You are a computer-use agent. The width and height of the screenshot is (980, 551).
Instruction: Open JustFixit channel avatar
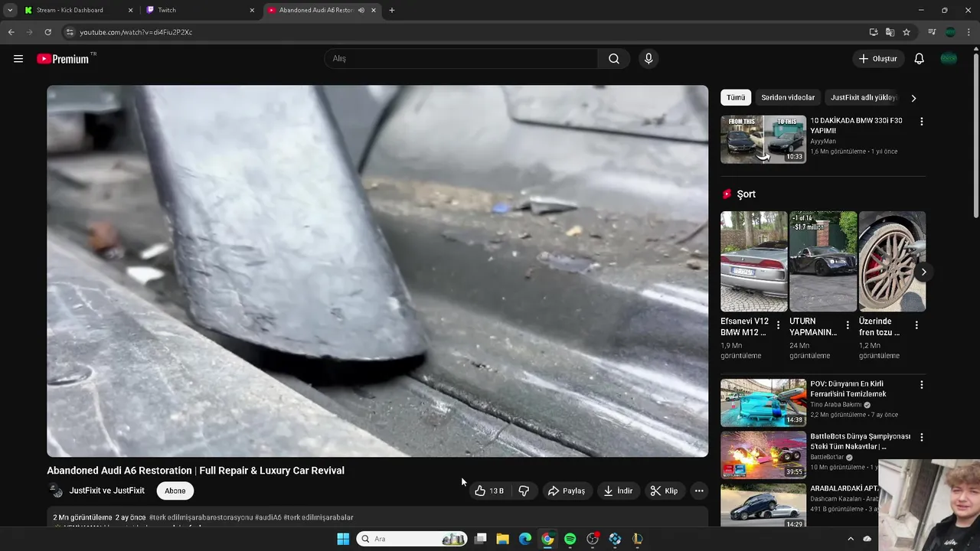point(55,491)
